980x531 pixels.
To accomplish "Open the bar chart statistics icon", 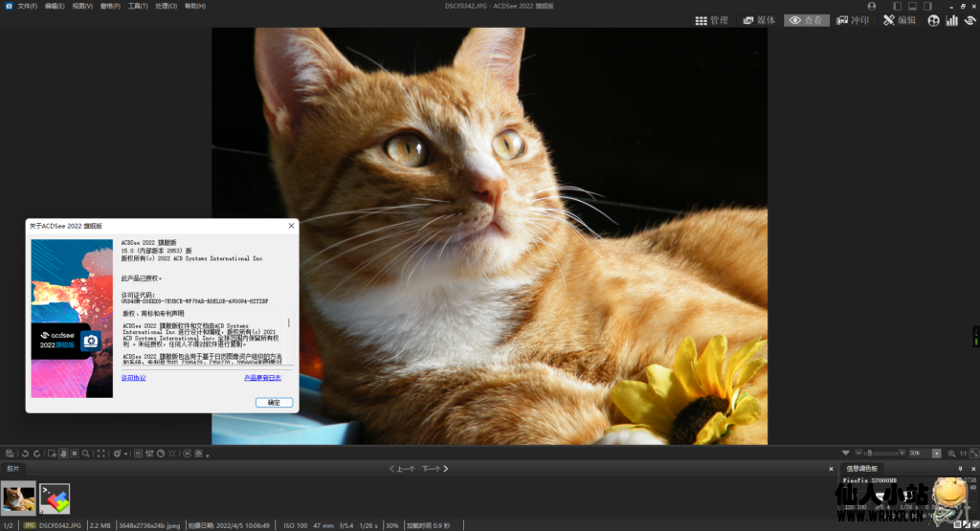I will coord(951,20).
